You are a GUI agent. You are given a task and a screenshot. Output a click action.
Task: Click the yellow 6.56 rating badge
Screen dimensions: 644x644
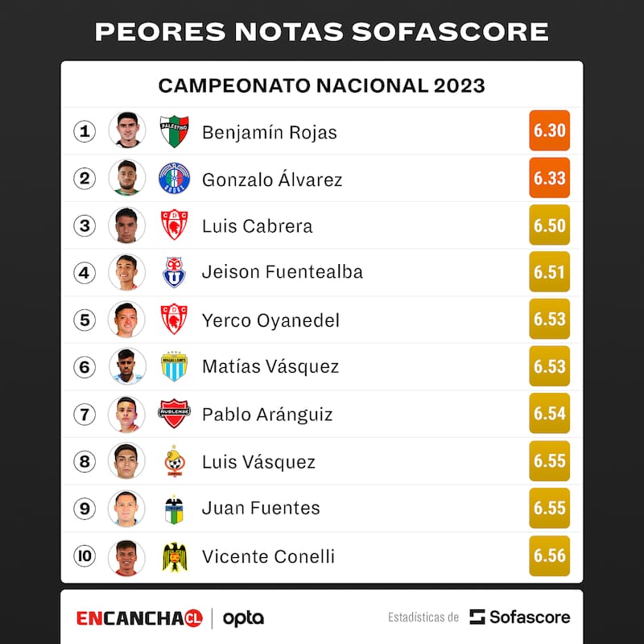(x=550, y=556)
